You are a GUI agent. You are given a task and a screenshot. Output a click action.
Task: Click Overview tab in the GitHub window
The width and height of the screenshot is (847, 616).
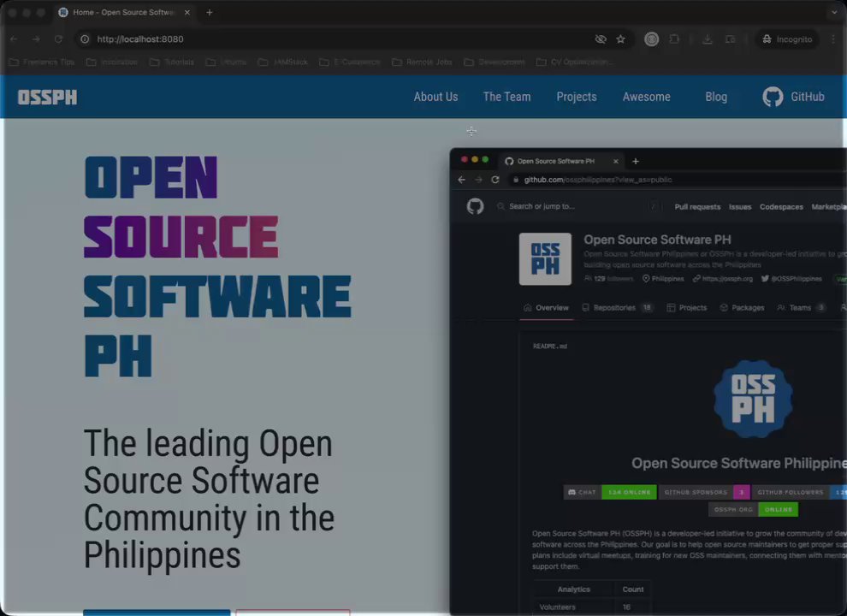click(x=546, y=307)
